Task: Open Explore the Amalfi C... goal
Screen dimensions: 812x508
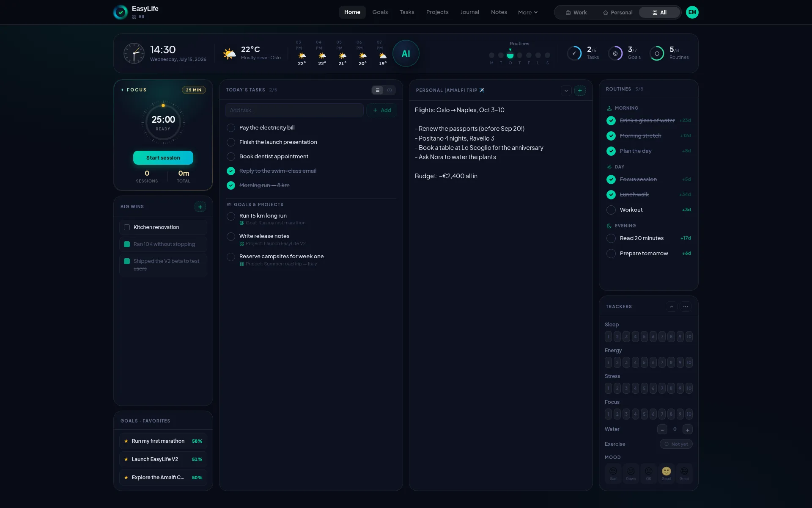Action: click(163, 478)
